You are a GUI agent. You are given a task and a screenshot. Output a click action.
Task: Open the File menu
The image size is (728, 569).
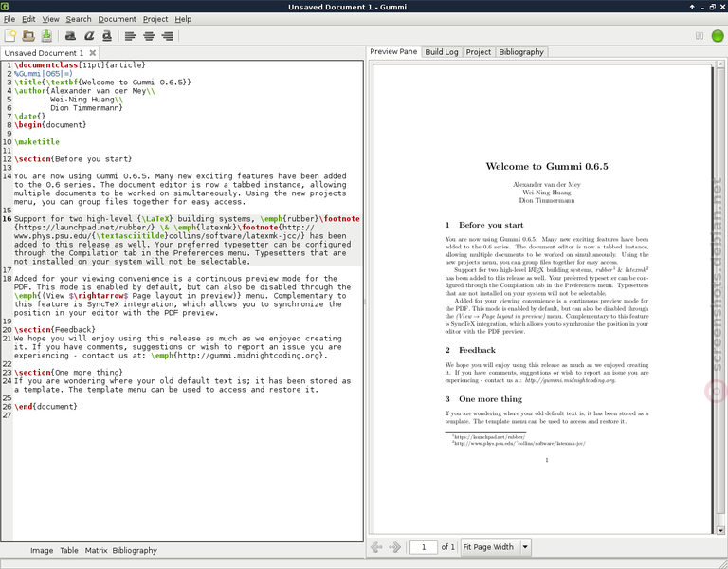(x=9, y=19)
